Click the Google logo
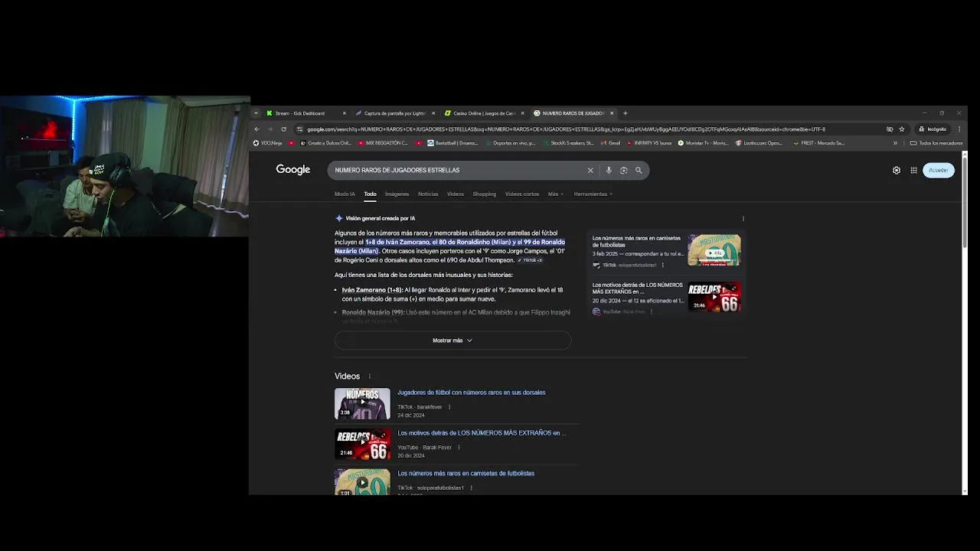This screenshot has width=980, height=551. pyautogui.click(x=293, y=170)
